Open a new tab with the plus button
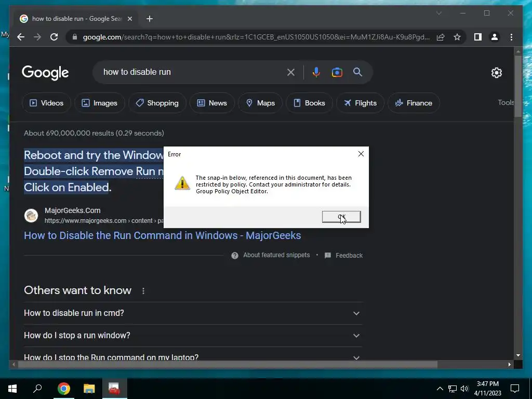The height and width of the screenshot is (399, 532). (x=150, y=19)
